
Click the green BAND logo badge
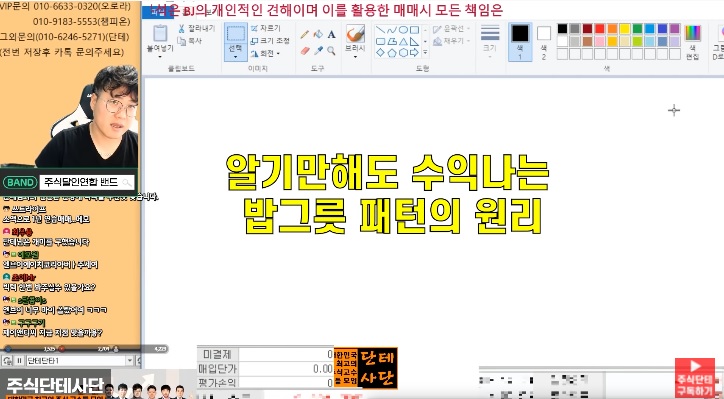pos(20,182)
